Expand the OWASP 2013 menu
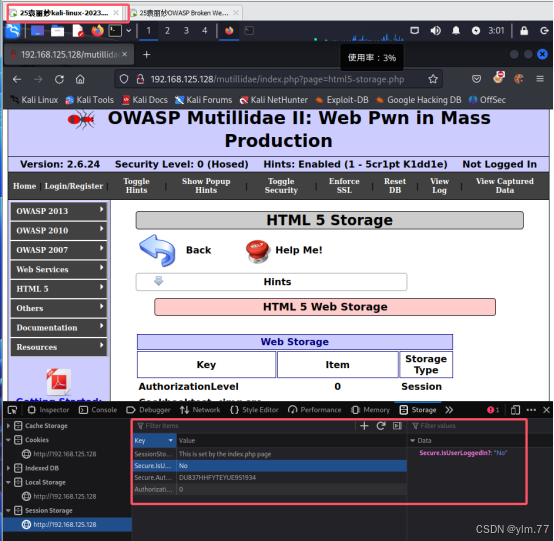 click(x=58, y=211)
